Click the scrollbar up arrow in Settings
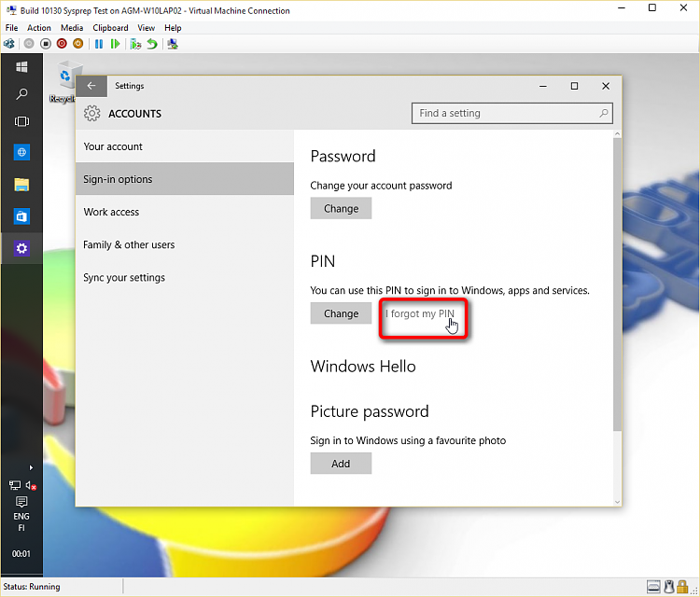700x597 pixels. pyautogui.click(x=618, y=133)
